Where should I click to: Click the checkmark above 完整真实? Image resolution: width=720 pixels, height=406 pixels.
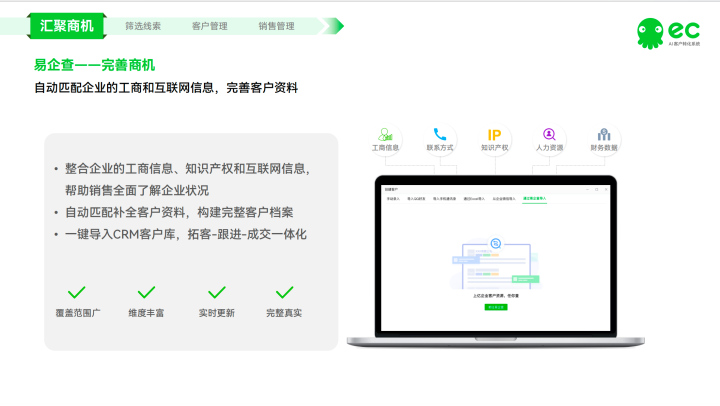click(x=285, y=293)
